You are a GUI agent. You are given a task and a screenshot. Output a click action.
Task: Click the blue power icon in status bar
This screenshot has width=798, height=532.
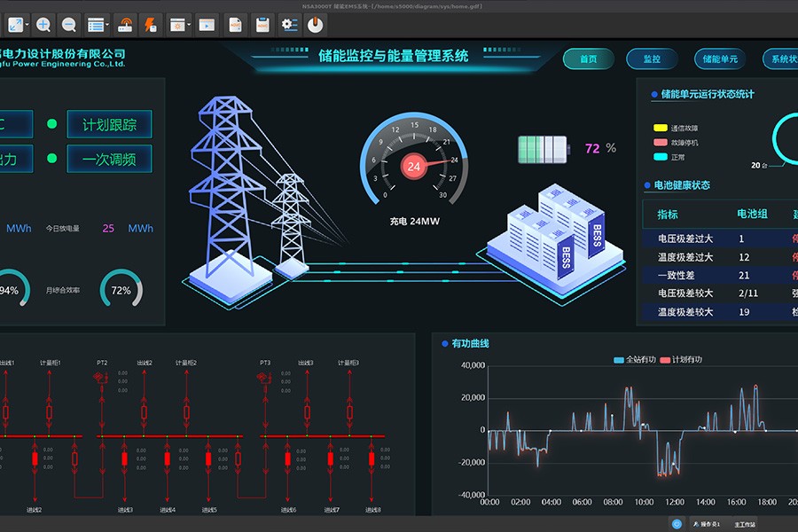(677, 524)
